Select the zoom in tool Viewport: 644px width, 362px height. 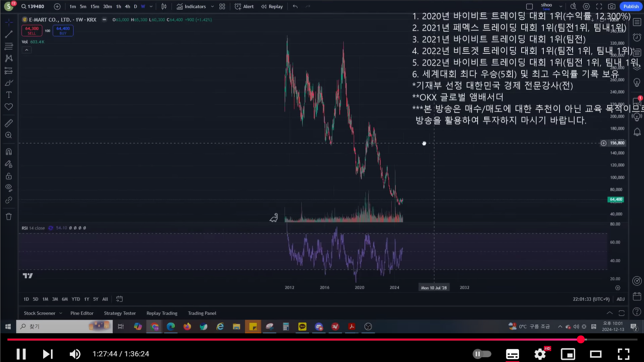(9, 135)
